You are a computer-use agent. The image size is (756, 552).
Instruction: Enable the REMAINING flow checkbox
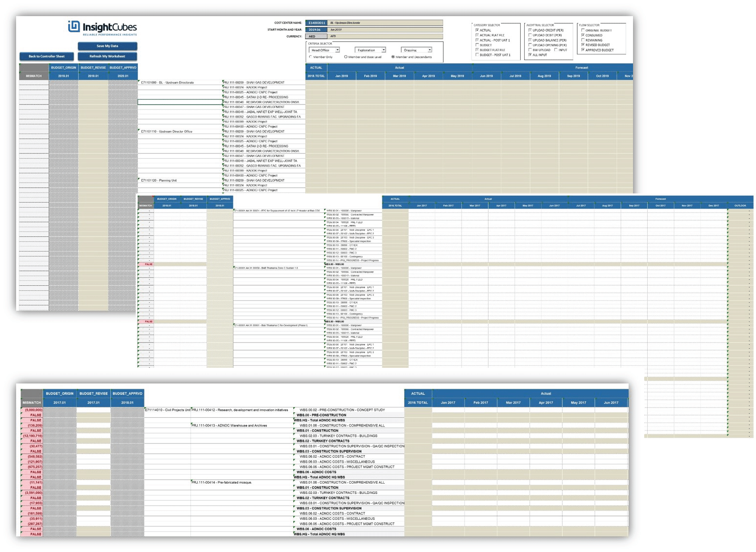pyautogui.click(x=583, y=40)
